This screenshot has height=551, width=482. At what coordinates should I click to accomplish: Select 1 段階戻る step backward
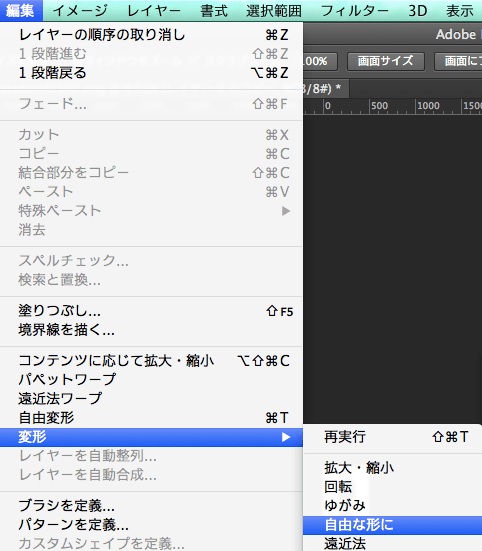(x=151, y=73)
